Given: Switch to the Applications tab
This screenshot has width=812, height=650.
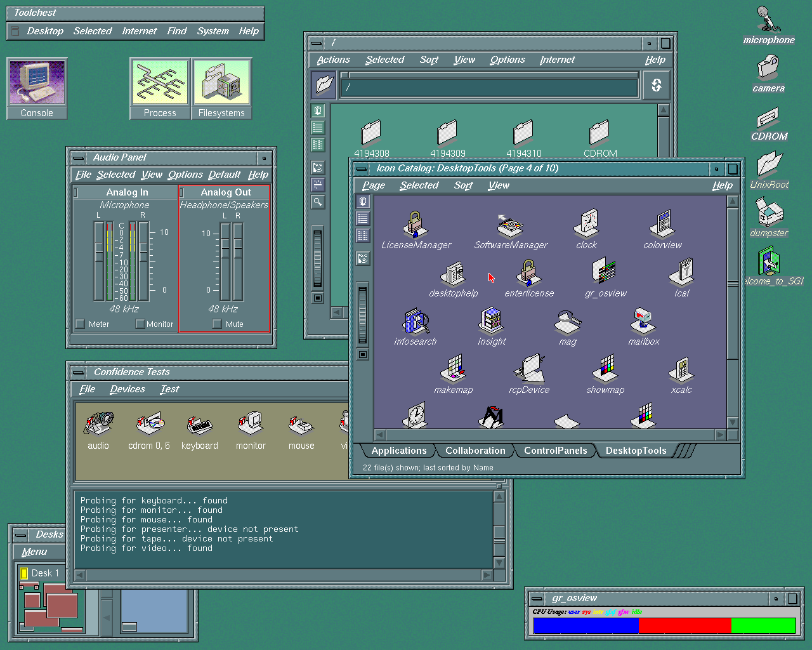Looking at the screenshot, I should 399,451.
